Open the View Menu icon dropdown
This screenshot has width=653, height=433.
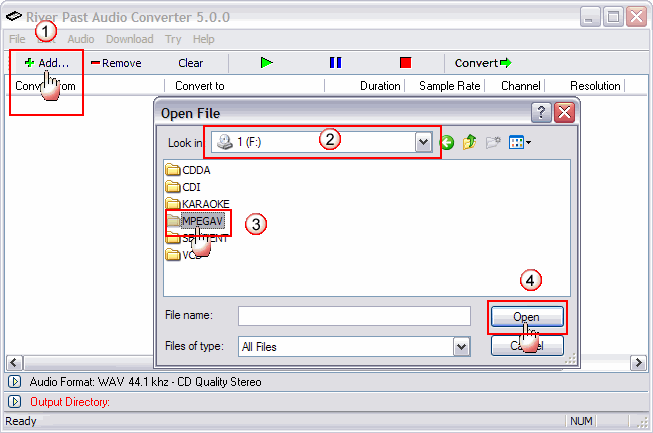click(520, 143)
